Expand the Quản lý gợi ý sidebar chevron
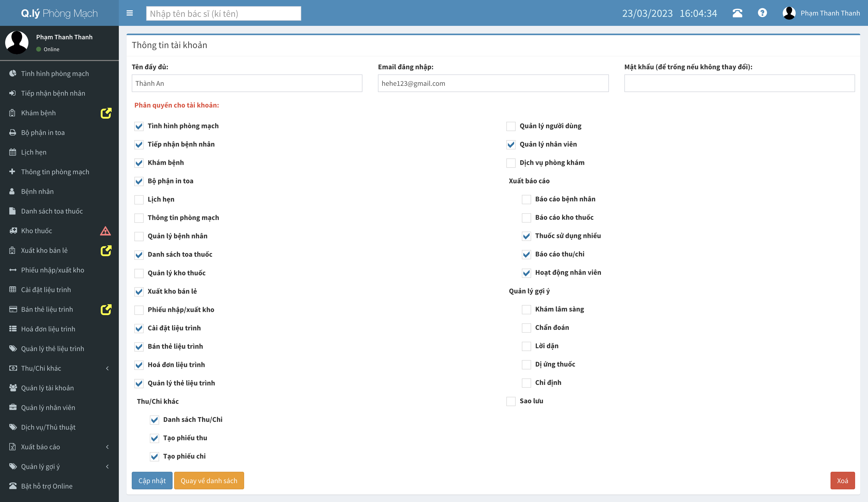 point(107,467)
